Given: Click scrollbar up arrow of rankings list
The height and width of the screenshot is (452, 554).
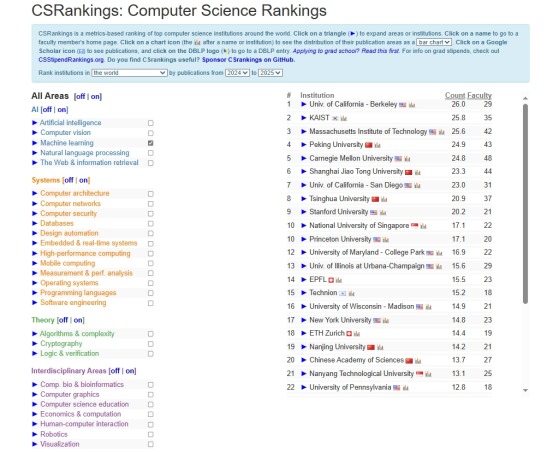Looking at the screenshot, I should [x=525, y=98].
